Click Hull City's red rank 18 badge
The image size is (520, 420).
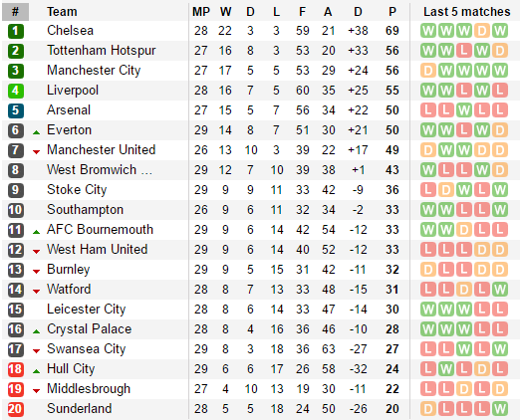[16, 369]
